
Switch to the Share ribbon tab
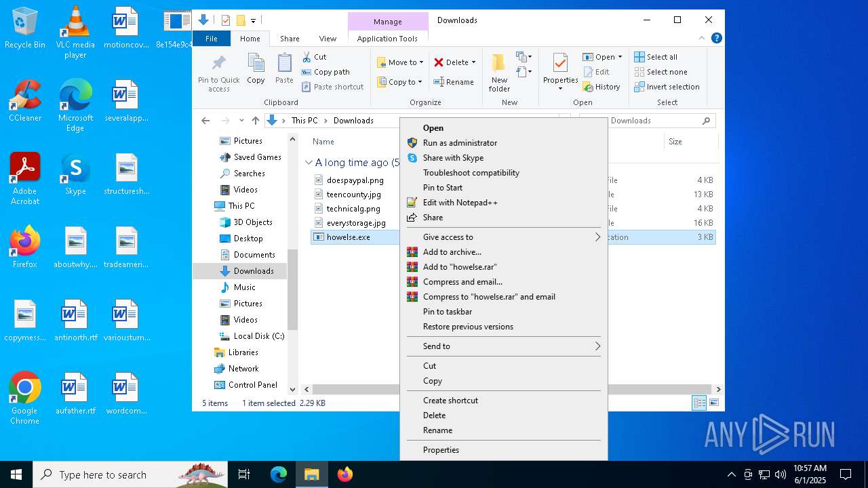[290, 39]
